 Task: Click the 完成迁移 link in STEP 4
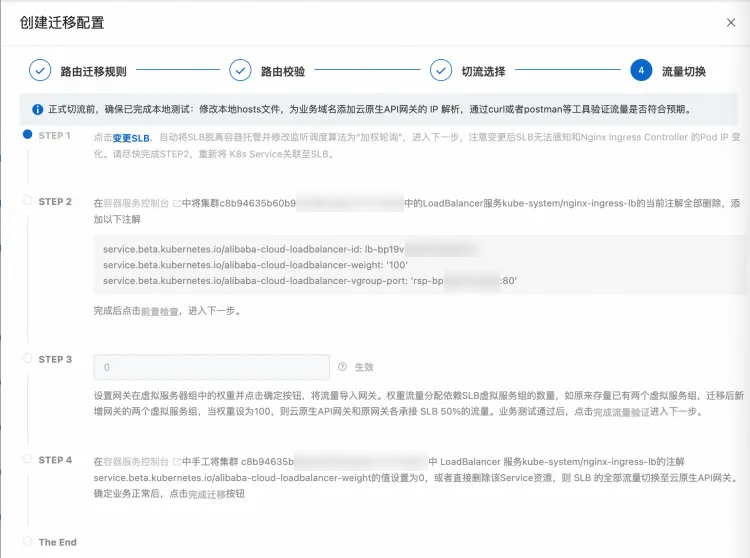207,494
